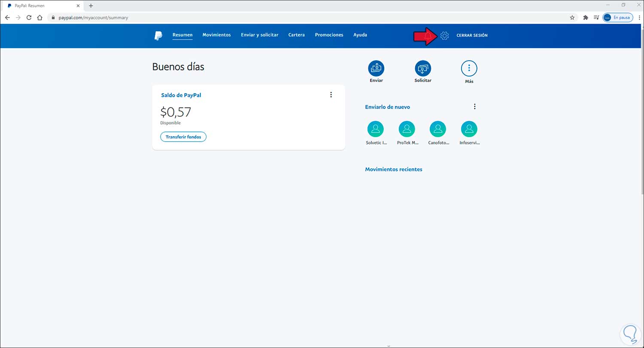Go to the Resumen tab

(182, 35)
